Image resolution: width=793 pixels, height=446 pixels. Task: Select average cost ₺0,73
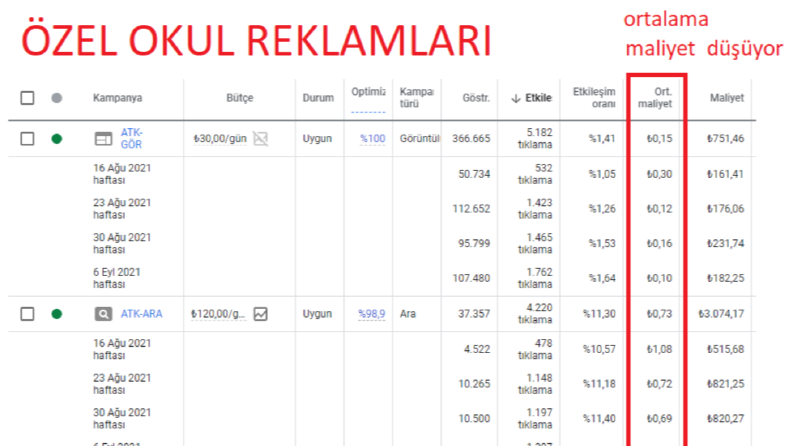[x=659, y=314]
